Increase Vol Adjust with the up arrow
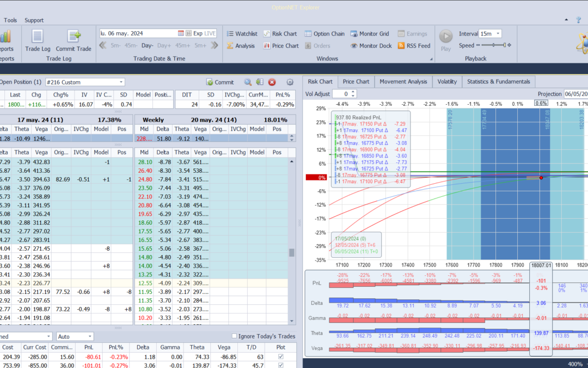This screenshot has width=588, height=368. click(353, 92)
